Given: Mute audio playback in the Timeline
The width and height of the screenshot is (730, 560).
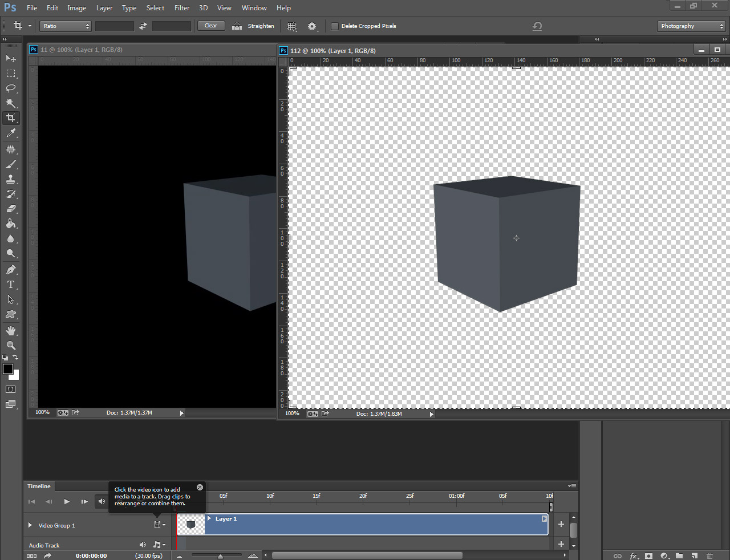Looking at the screenshot, I should pos(102,502).
